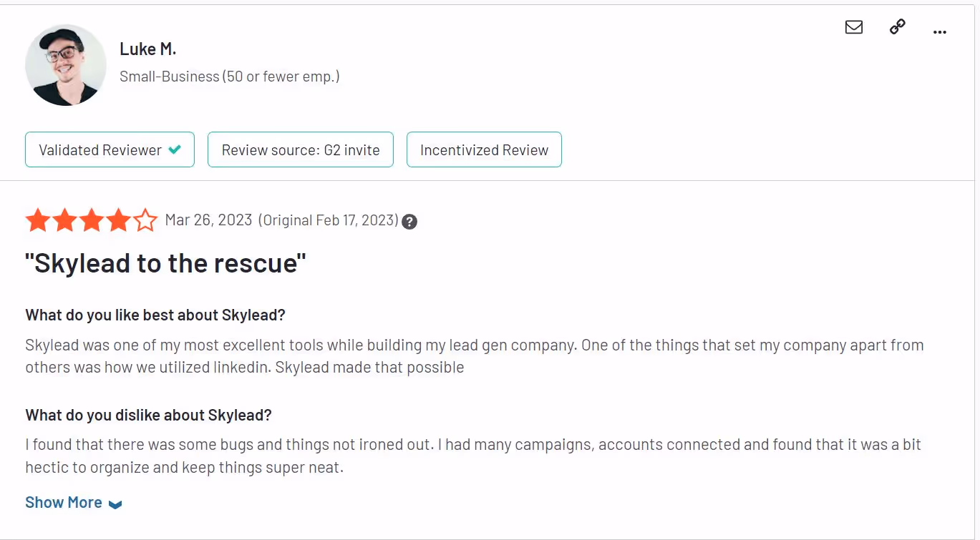The image size is (980, 540).
Task: Open the three-dot options menu
Action: [x=939, y=30]
